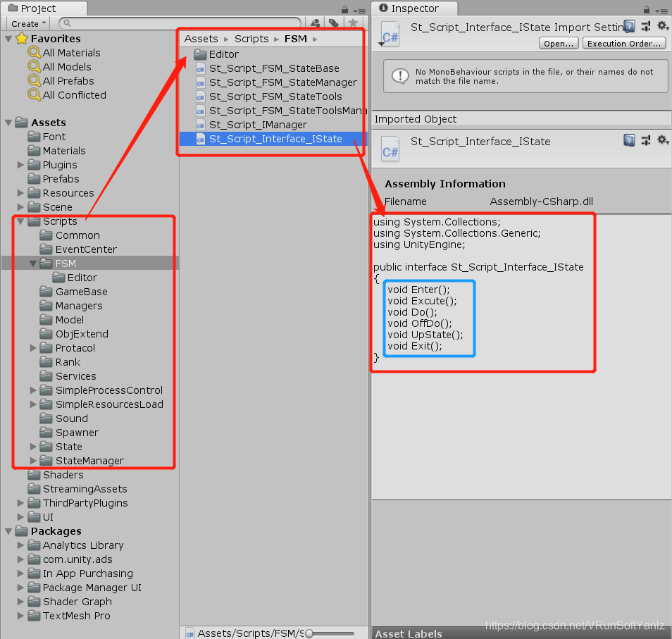Expand the UI folder
Viewport: 672px width, 639px height.
coord(20,517)
